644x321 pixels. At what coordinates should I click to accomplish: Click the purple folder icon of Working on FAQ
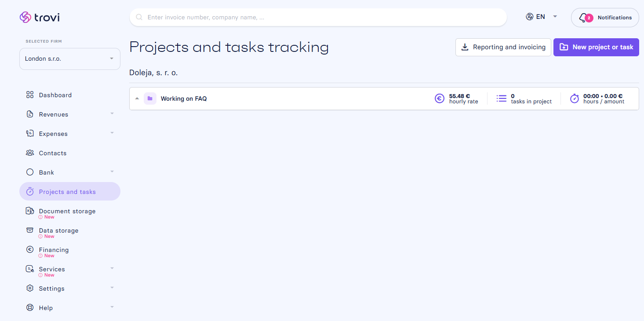point(150,98)
